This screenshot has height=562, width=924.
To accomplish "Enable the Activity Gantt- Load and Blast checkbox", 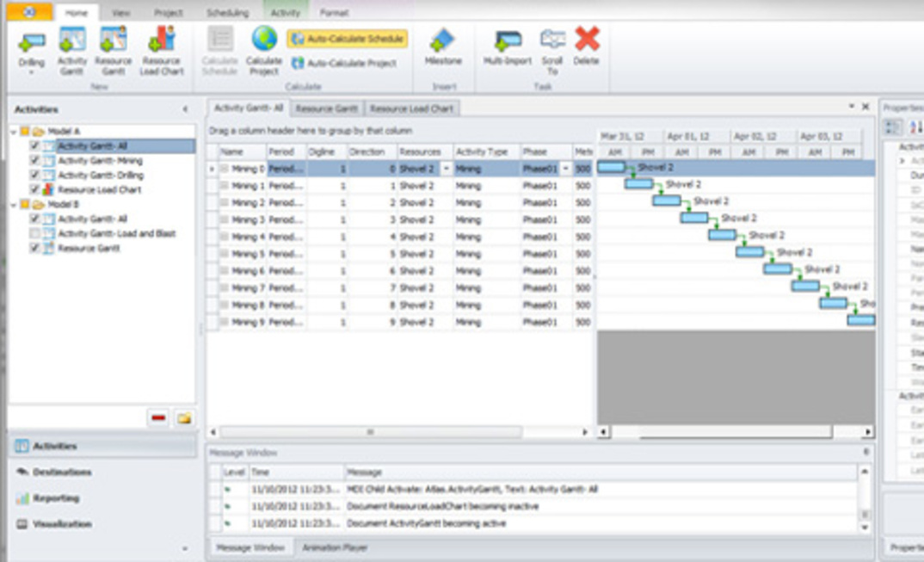I will pos(34,234).
